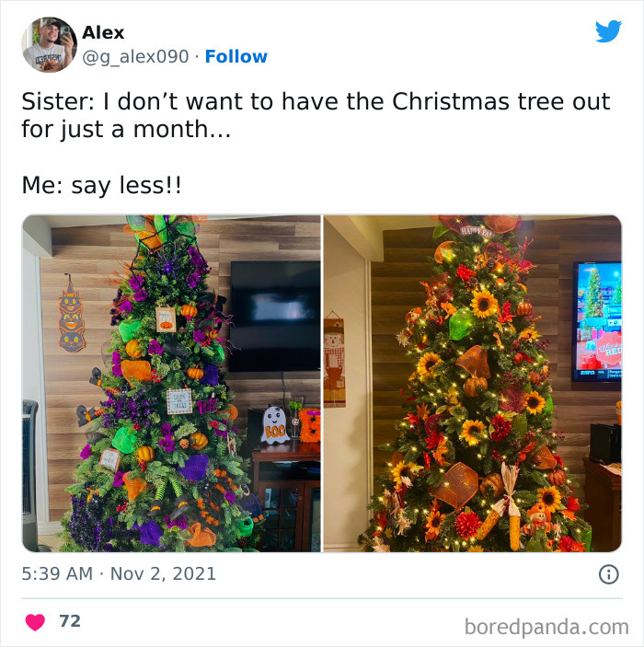
Task: Open the Halloween Christmas tree photo
Action: (x=171, y=384)
